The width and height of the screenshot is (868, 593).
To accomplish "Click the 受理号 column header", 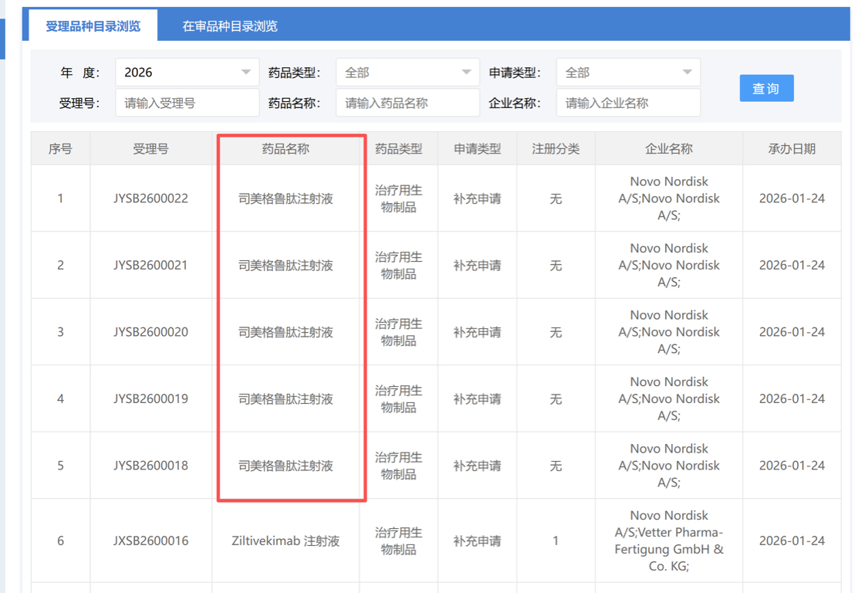I will pyautogui.click(x=150, y=148).
